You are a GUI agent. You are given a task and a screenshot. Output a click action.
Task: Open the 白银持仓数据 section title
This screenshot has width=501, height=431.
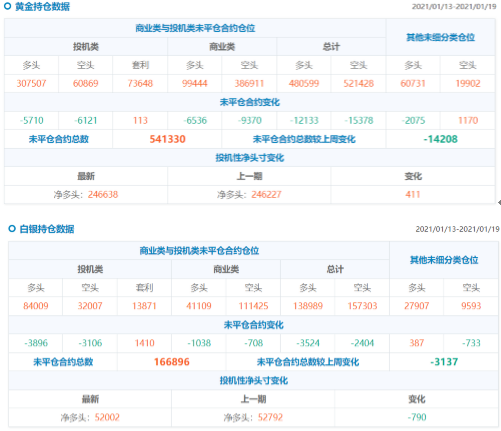point(47,229)
